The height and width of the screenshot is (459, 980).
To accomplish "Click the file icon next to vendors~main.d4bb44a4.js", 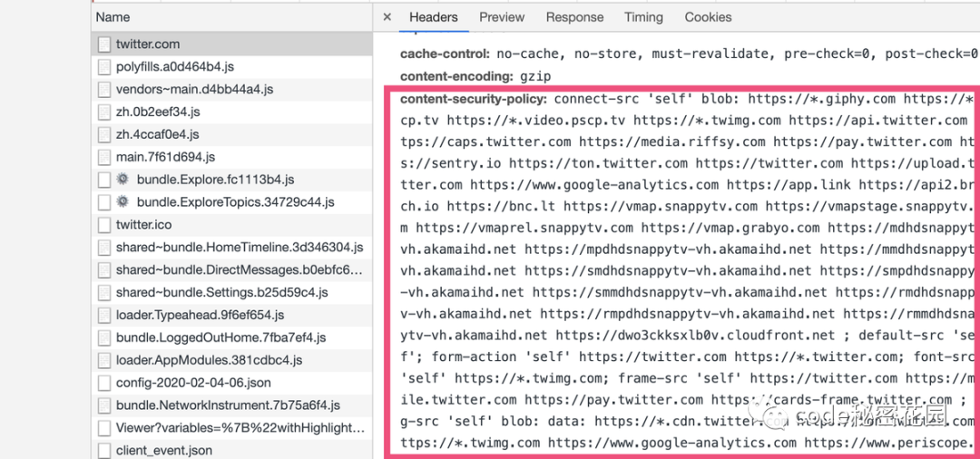I will [103, 89].
